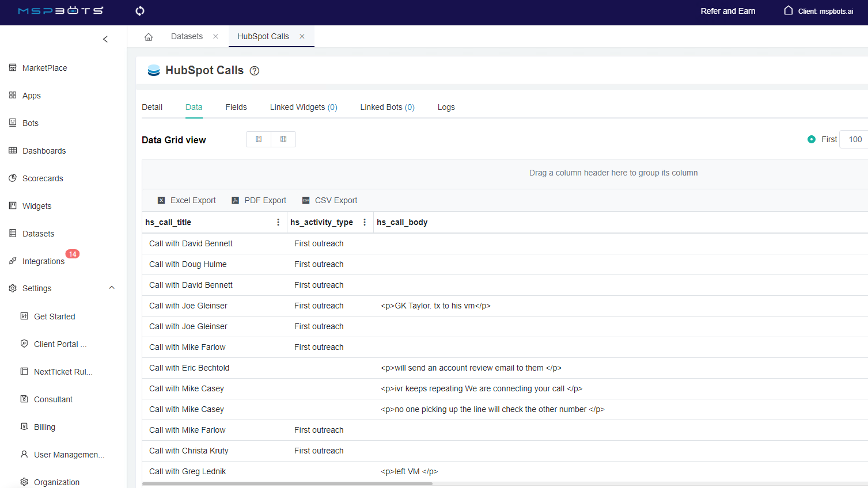Click the GK Taylor call body cell
Image resolution: width=868 pixels, height=488 pixels.
click(x=621, y=306)
